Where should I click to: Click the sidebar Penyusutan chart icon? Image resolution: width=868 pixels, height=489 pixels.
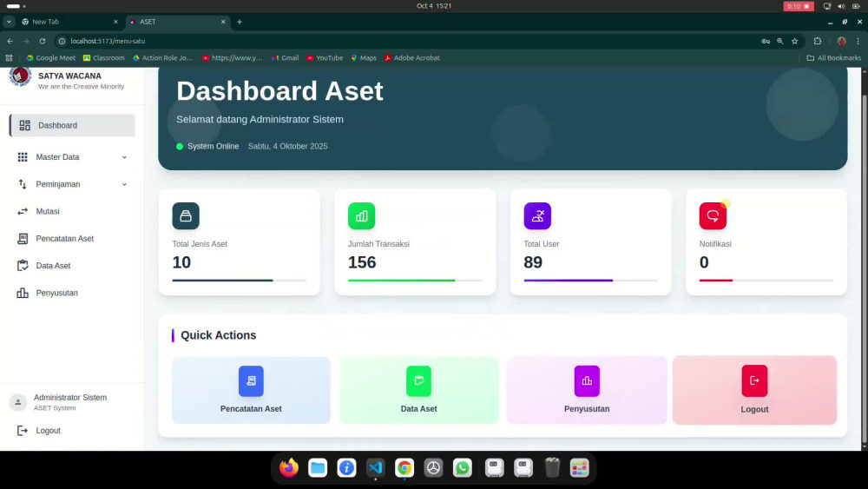point(23,293)
